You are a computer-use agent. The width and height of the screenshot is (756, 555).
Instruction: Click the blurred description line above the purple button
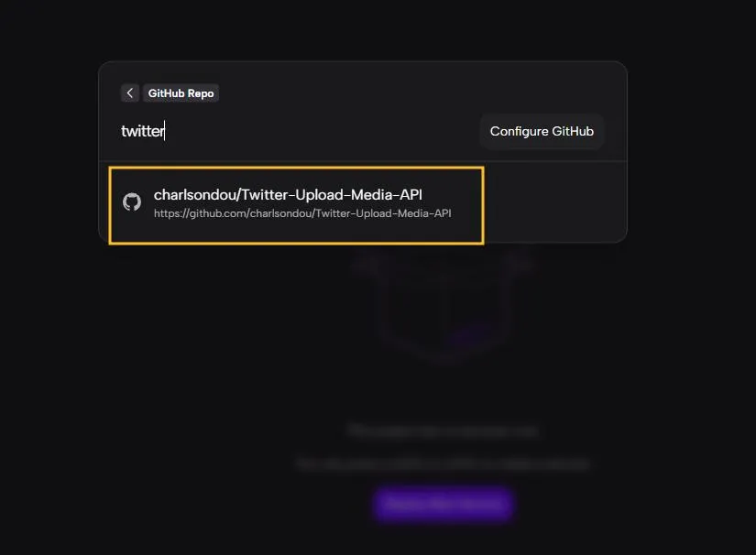point(443,464)
